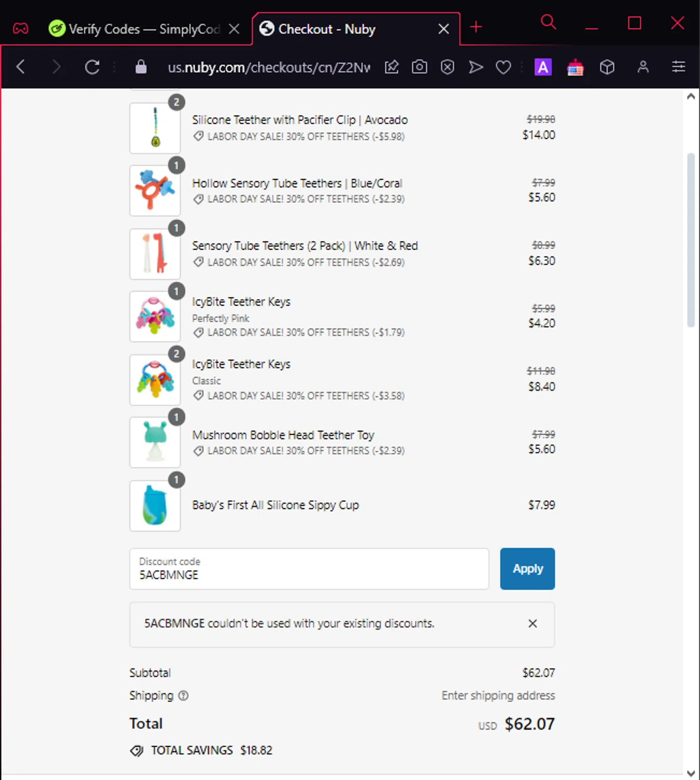Screen dimensions: 700x780
Task: Click the discount tag icon for Avocado teether
Action: coord(198,136)
